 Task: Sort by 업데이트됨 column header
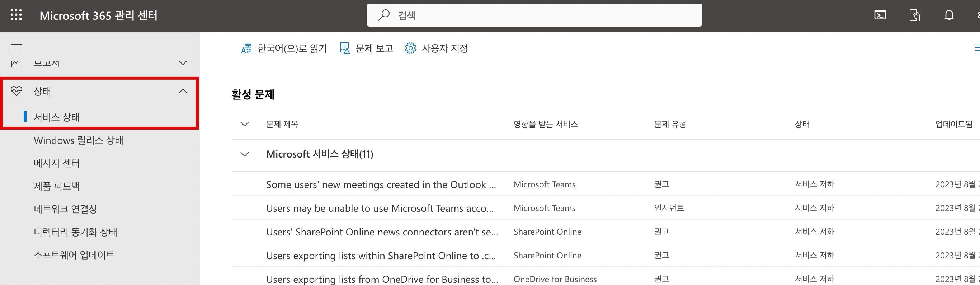tap(954, 124)
